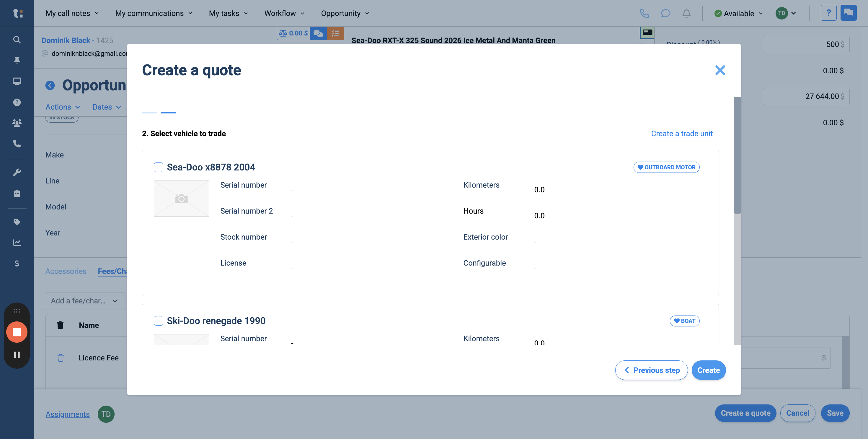Click the notifications bell in the header
Image resolution: width=868 pixels, height=439 pixels.
tap(686, 13)
